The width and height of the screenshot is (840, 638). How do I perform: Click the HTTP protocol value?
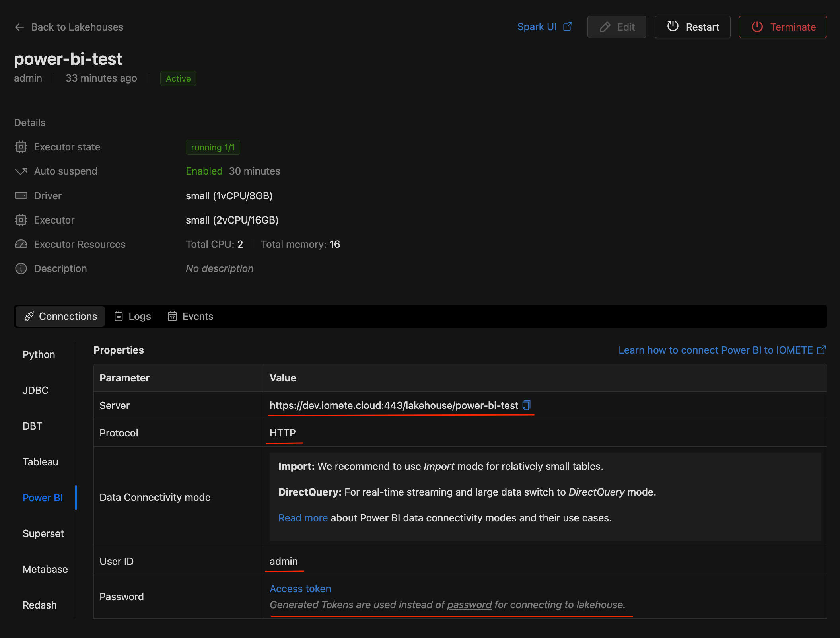[x=283, y=433]
